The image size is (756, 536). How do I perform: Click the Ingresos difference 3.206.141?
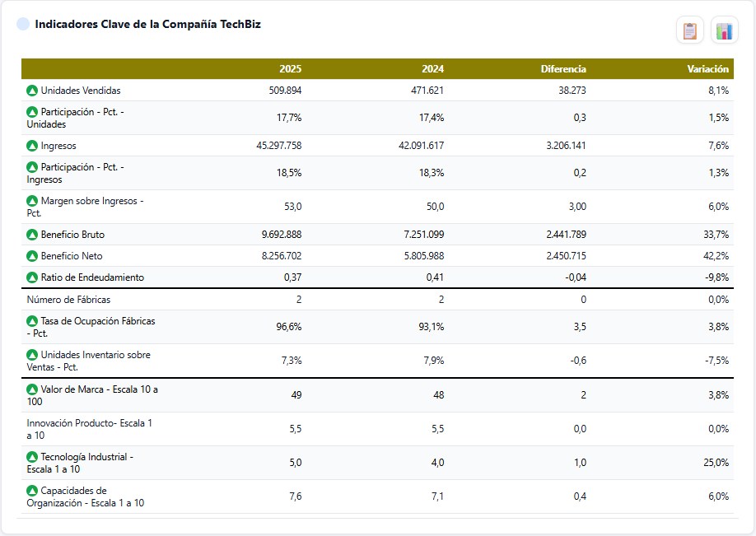click(x=566, y=146)
